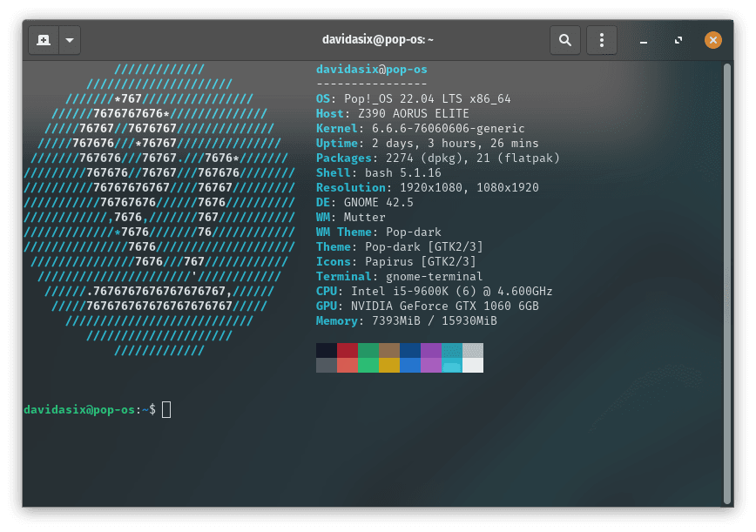Select the bright blue swatch in the bottom row
This screenshot has width=756, height=532.
point(409,365)
